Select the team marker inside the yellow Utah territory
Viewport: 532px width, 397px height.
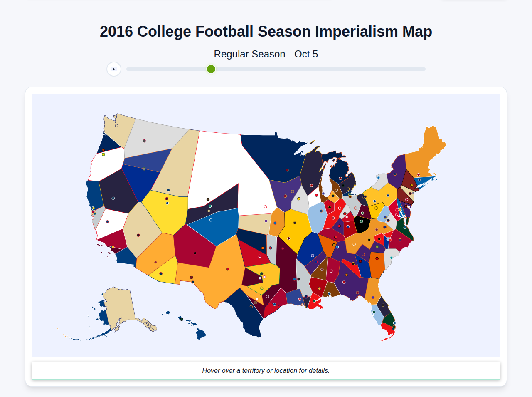[x=167, y=198]
